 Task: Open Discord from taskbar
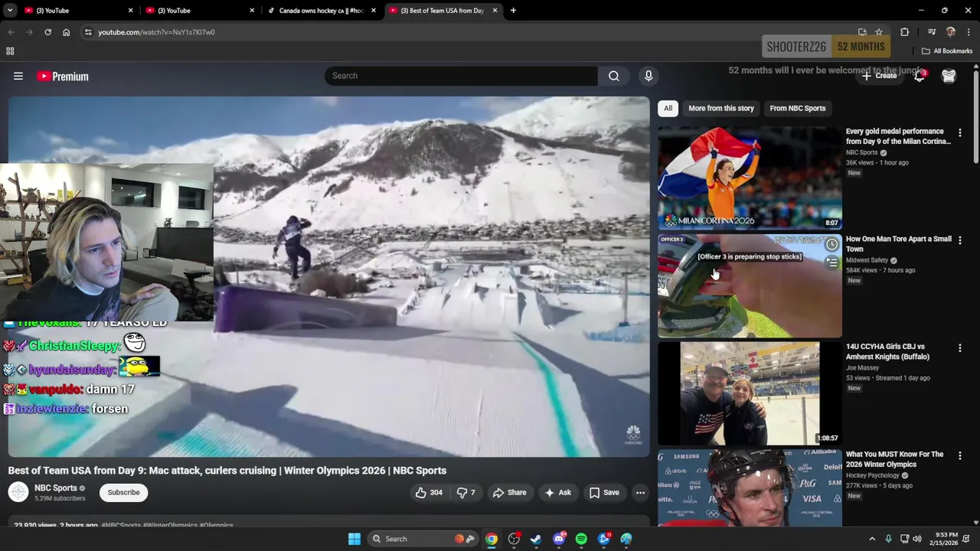click(559, 539)
